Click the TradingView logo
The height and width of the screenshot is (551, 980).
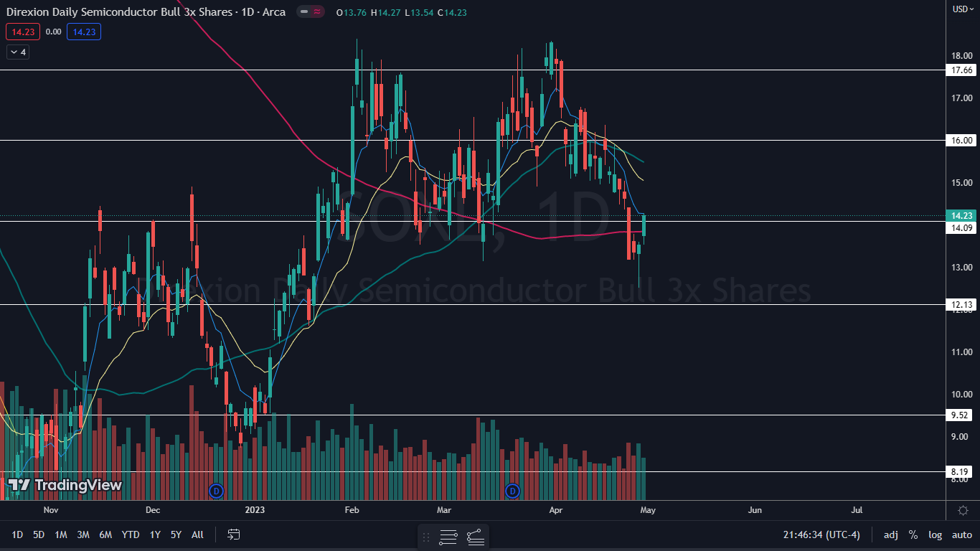65,486
